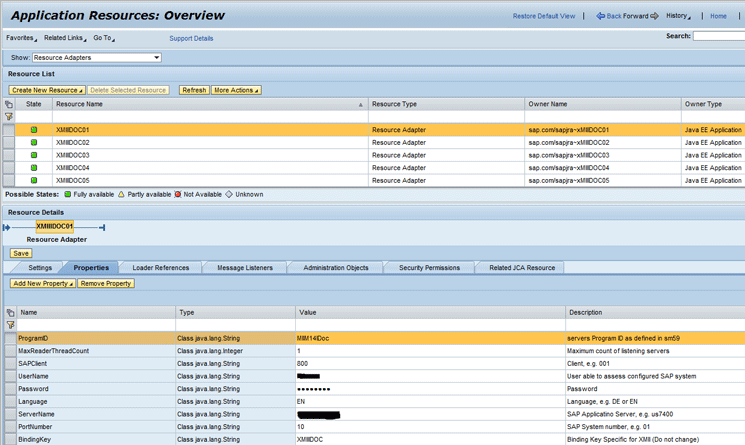Viewport: 745px width, 445px height.
Task: Click the select-all icon in Resource List header
Action: [x=9, y=104]
